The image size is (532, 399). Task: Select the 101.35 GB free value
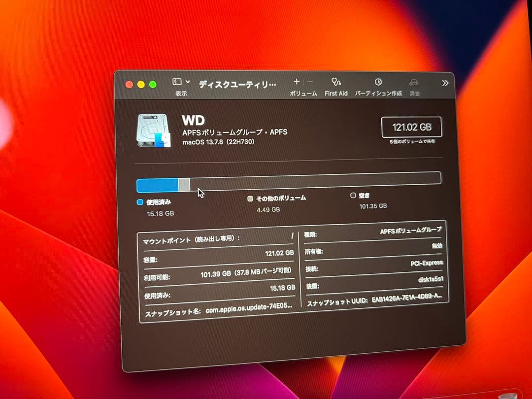click(x=373, y=206)
